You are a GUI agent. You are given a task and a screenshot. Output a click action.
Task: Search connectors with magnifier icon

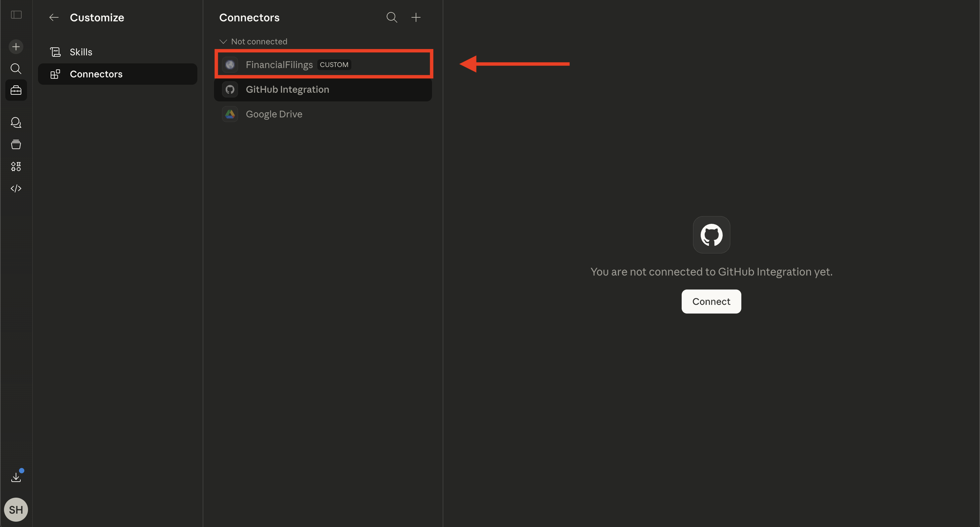[392, 18]
